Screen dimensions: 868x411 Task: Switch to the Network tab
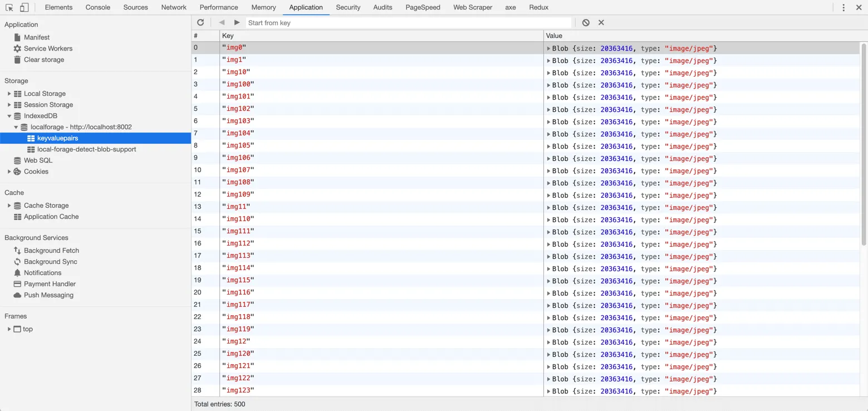(x=174, y=8)
